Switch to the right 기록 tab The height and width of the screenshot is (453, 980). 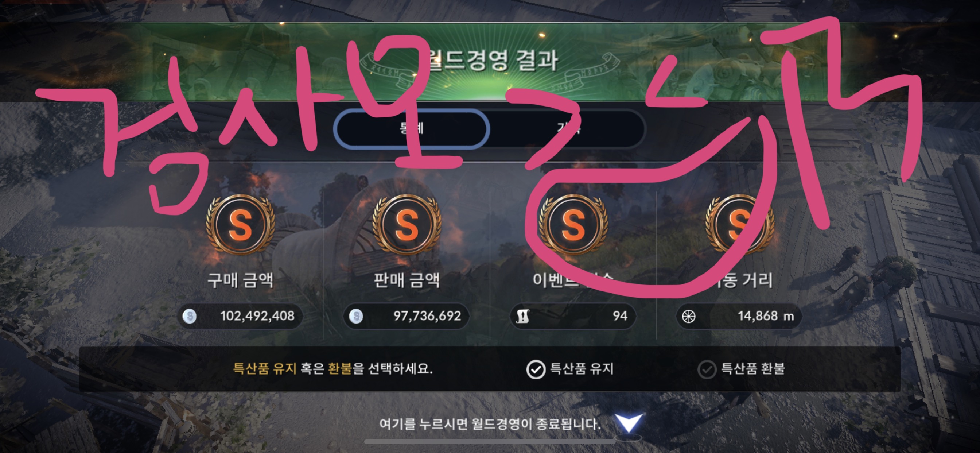tap(568, 128)
